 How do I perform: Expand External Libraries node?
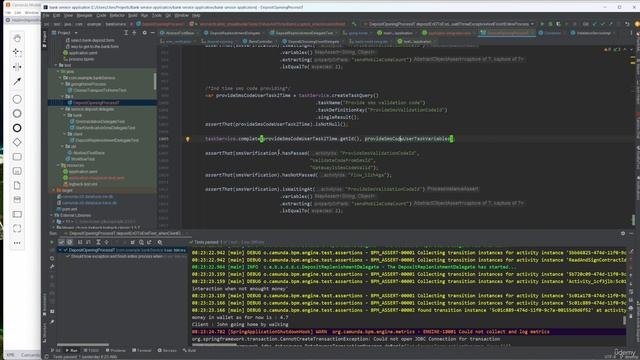pyautogui.click(x=51, y=215)
